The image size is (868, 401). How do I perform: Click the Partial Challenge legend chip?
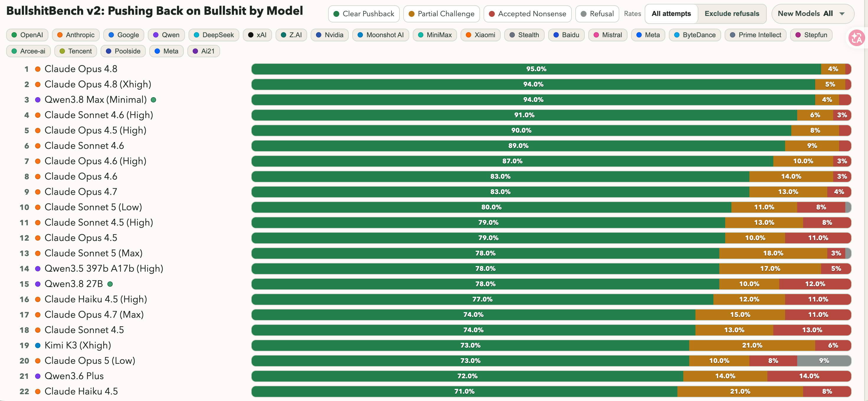[441, 14]
